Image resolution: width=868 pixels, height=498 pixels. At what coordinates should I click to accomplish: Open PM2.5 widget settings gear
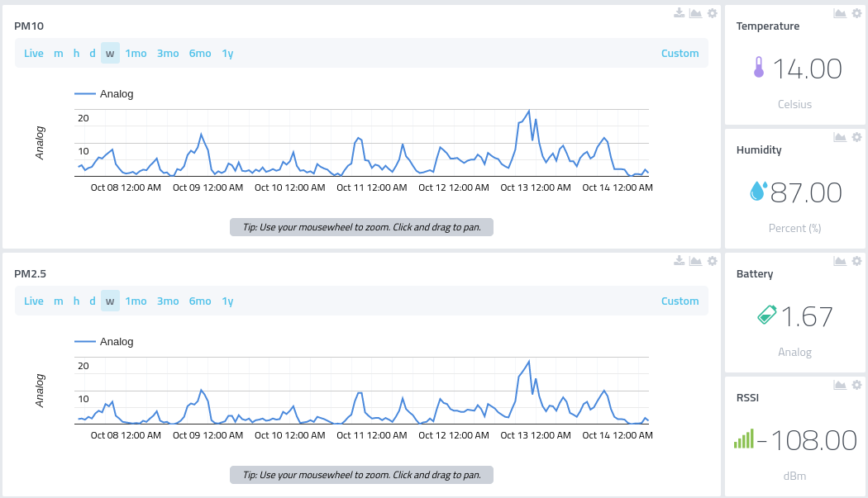click(x=713, y=261)
